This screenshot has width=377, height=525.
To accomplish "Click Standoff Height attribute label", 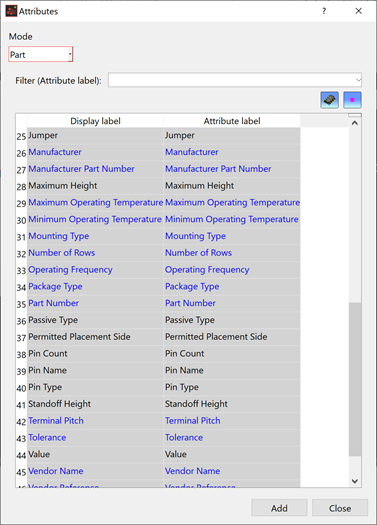I will tap(232, 404).
